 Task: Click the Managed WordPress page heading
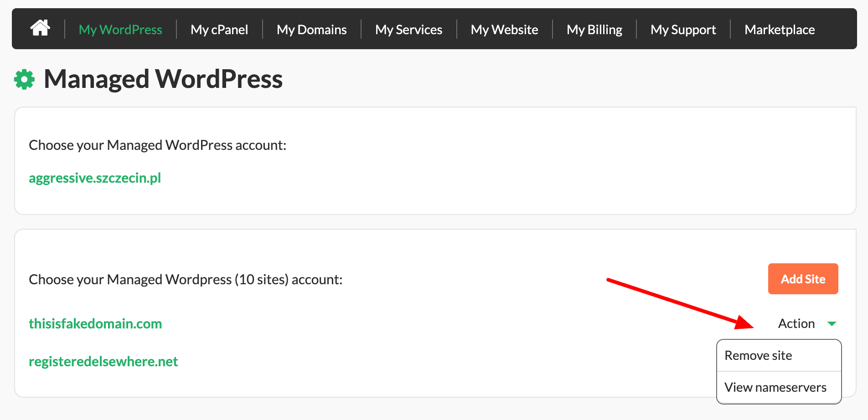(x=163, y=79)
